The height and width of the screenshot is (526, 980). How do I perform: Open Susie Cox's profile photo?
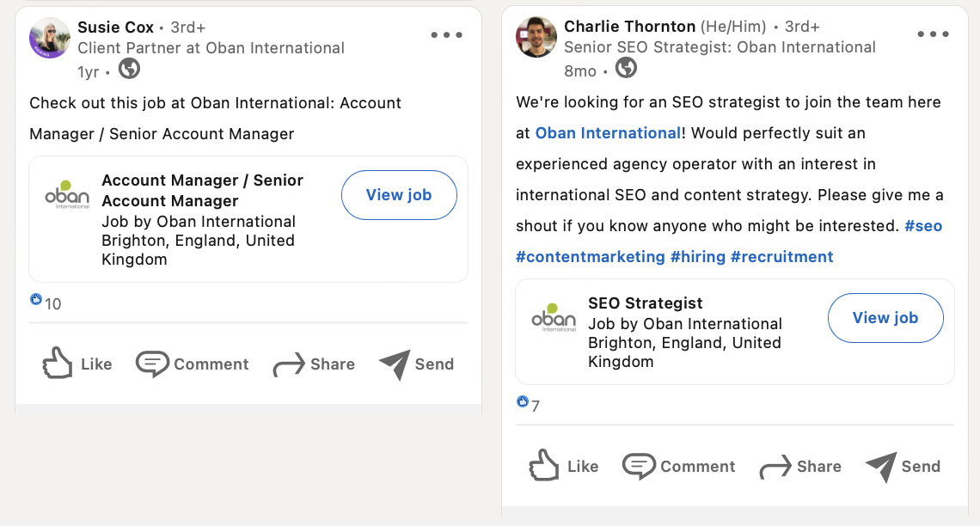tap(50, 38)
